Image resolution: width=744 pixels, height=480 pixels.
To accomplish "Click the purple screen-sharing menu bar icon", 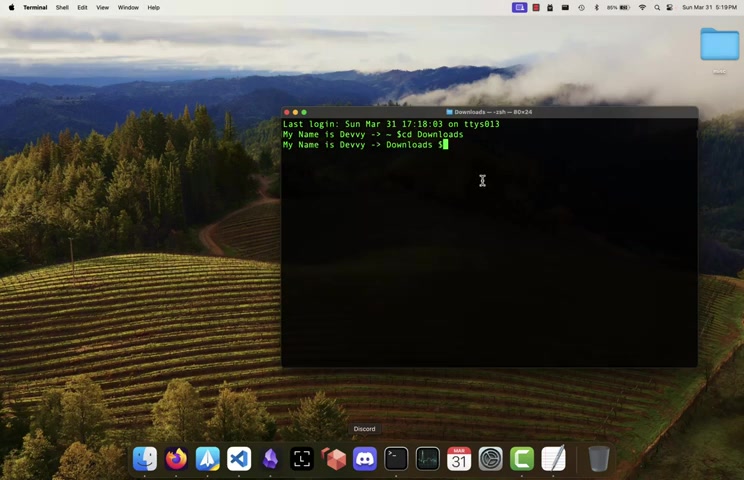I will coord(520,8).
